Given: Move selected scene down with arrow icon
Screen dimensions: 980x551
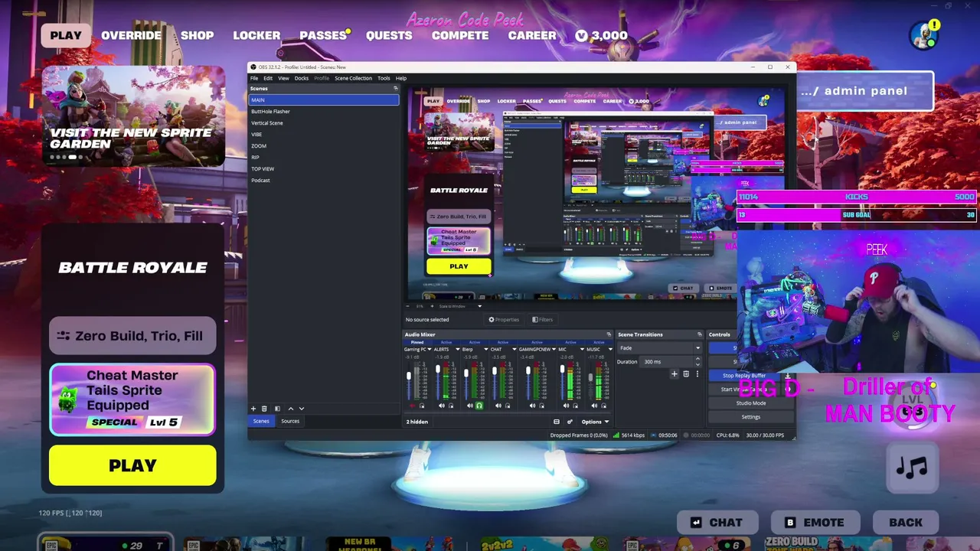Looking at the screenshot, I should tap(301, 409).
